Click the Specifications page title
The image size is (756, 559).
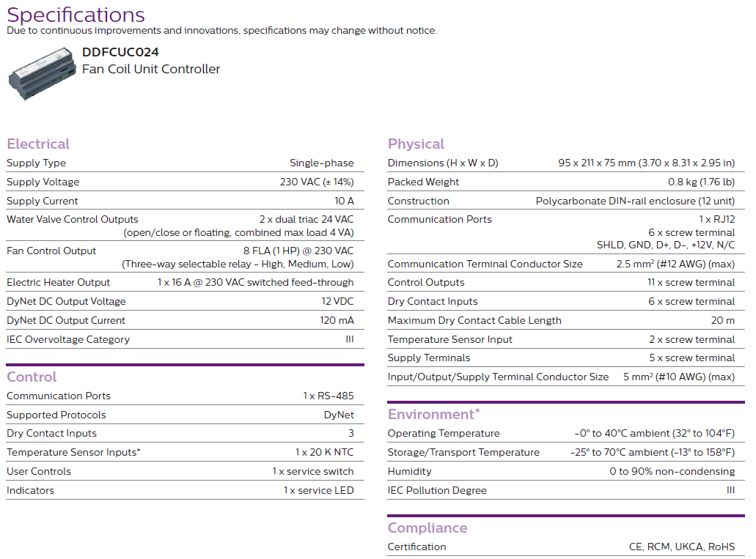pyautogui.click(x=76, y=15)
